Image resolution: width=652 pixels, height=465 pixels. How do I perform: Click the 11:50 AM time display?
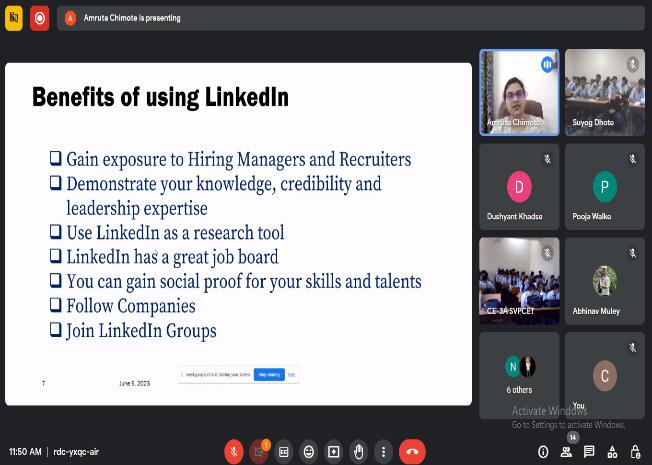25,452
